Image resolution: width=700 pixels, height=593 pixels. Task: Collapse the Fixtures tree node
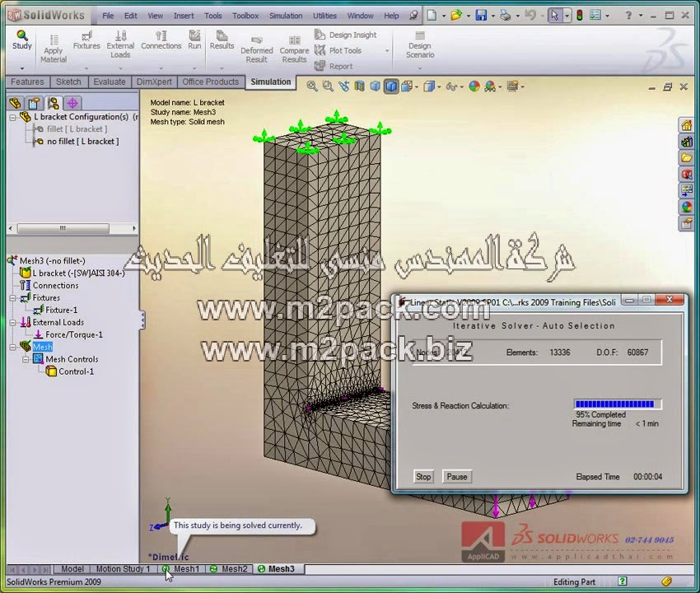pyautogui.click(x=13, y=298)
